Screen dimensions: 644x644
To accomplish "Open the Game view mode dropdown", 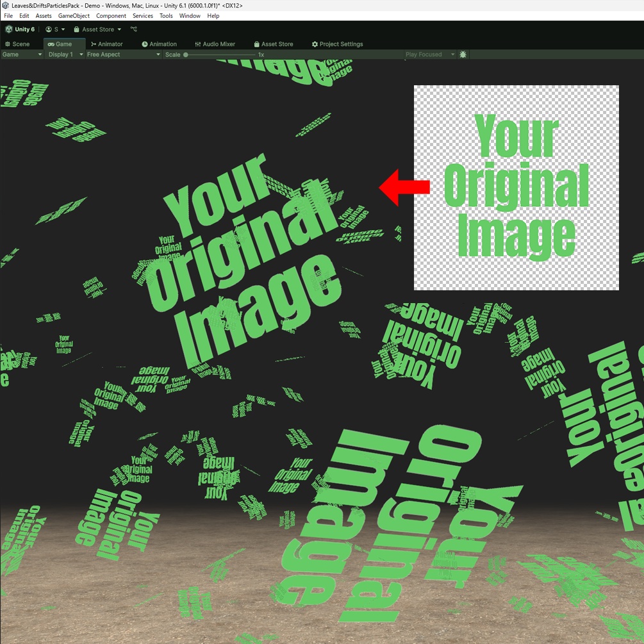I will tap(22, 54).
